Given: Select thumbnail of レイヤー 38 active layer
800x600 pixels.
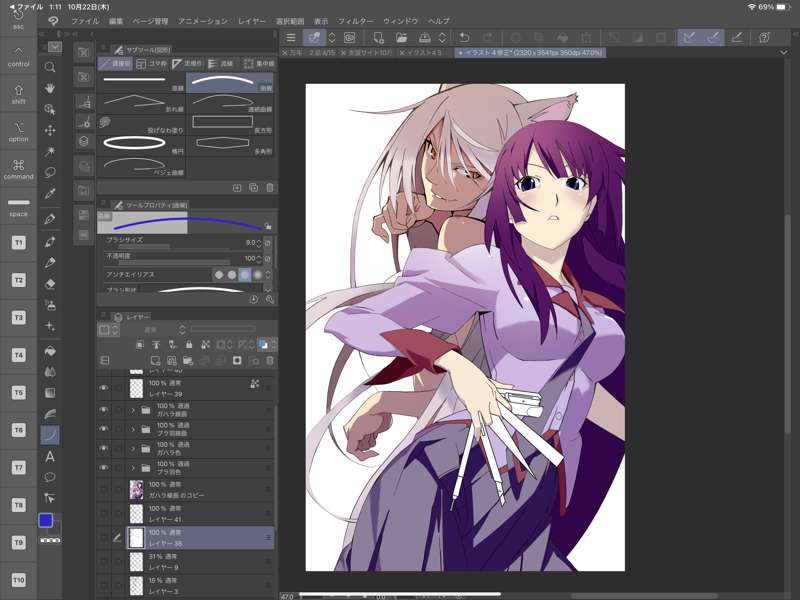Looking at the screenshot, I should (x=136, y=538).
